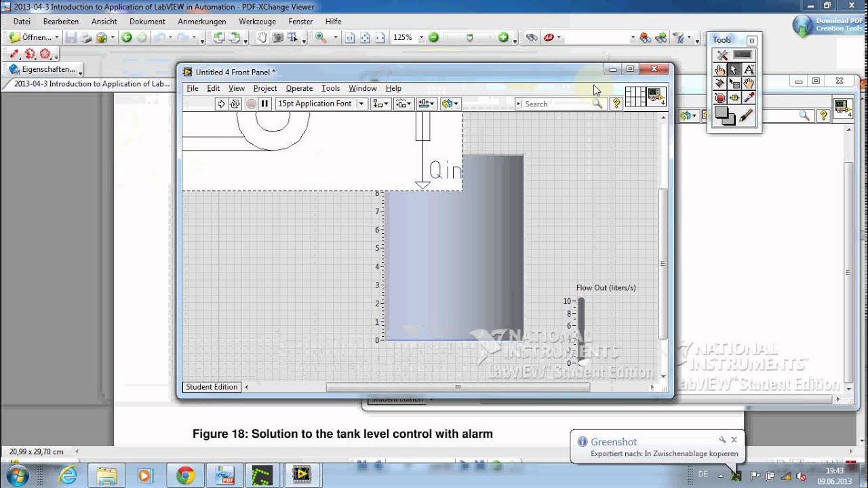Open the Werkzeuge menu
868x488 pixels.
(x=257, y=22)
